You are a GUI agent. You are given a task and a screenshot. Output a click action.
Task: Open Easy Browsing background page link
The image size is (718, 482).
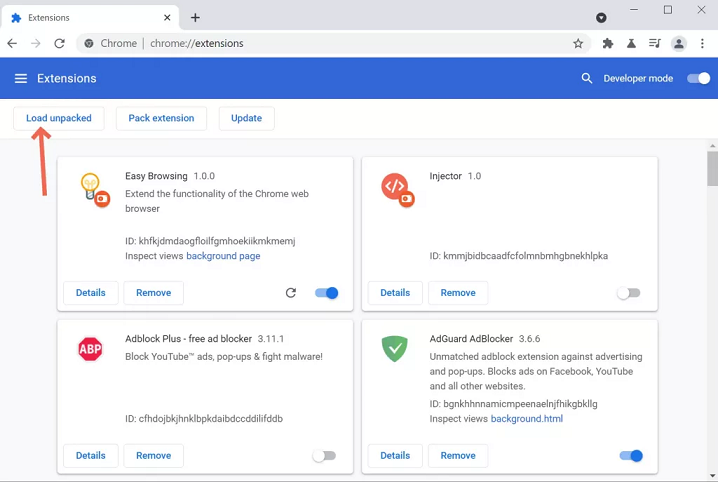223,256
